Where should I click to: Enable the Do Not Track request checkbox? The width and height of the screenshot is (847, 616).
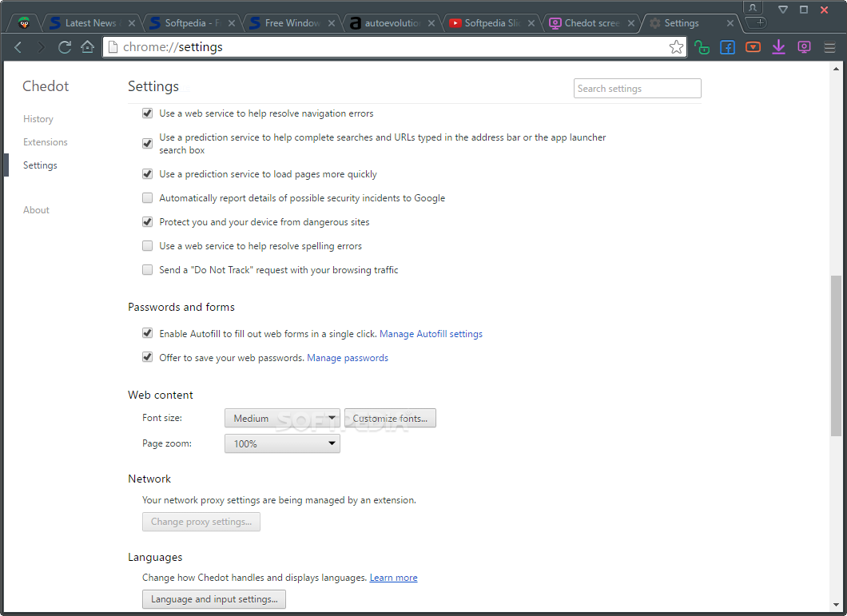147,269
